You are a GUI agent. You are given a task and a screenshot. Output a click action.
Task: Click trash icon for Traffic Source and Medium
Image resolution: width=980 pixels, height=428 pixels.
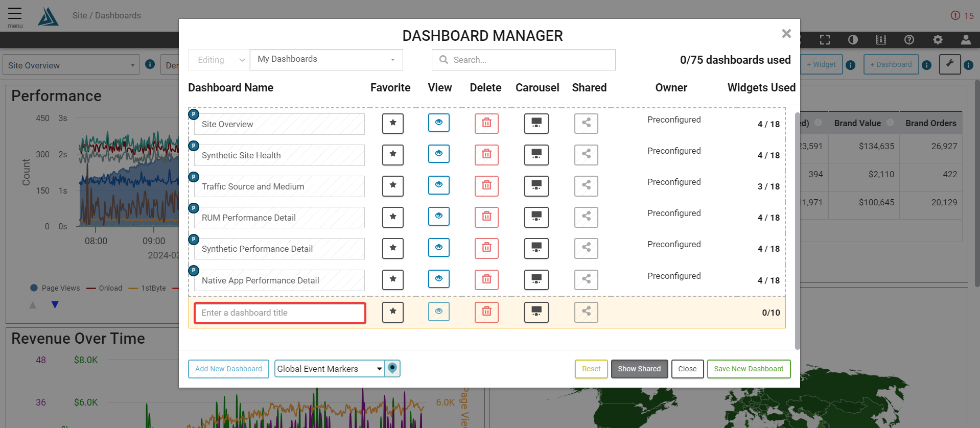tap(486, 185)
